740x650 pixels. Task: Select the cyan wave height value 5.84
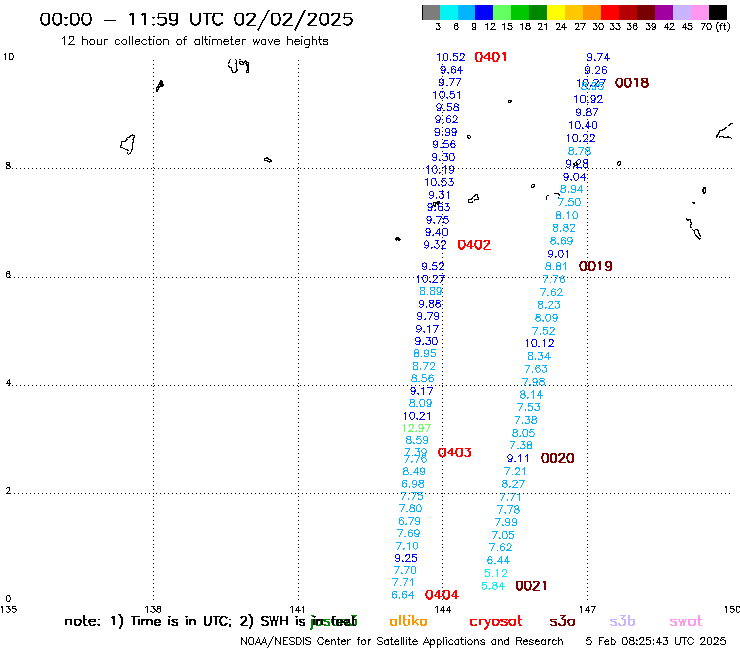[x=493, y=586]
